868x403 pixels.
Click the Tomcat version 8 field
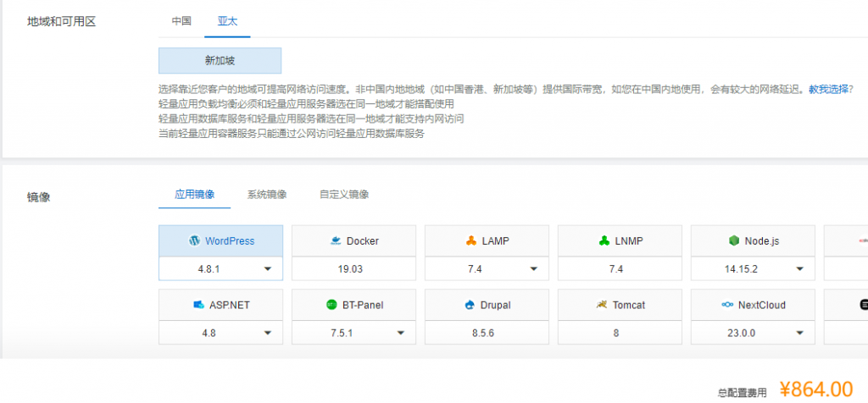620,334
